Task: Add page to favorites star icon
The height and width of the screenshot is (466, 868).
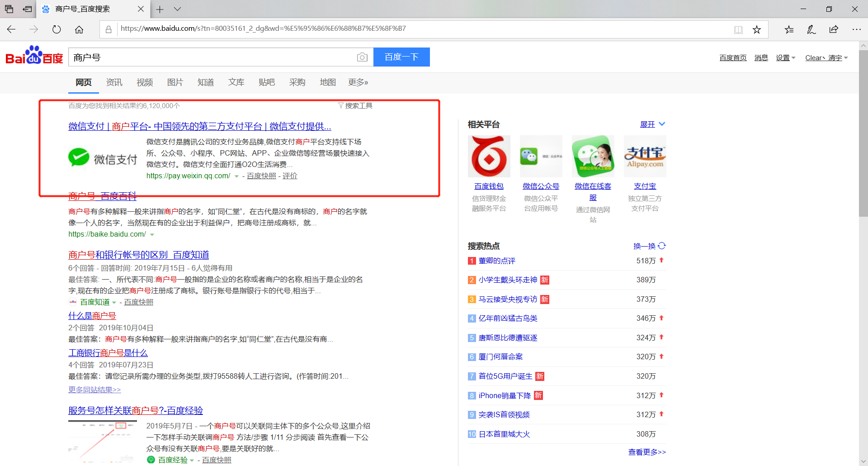Action: [757, 29]
